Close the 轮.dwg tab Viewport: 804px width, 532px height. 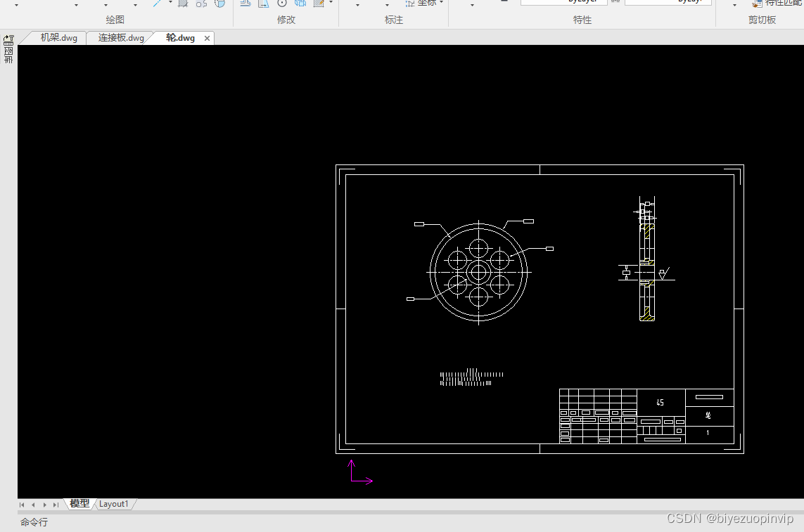pos(207,38)
